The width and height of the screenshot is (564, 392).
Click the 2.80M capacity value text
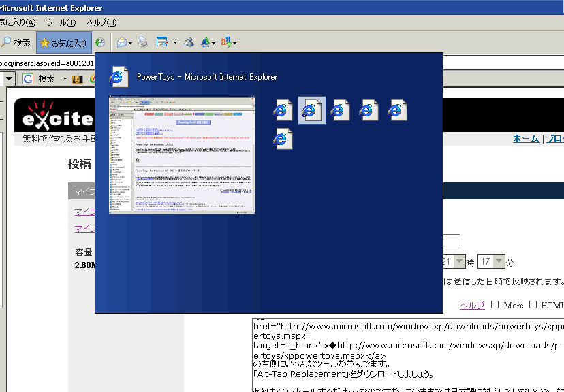point(85,265)
